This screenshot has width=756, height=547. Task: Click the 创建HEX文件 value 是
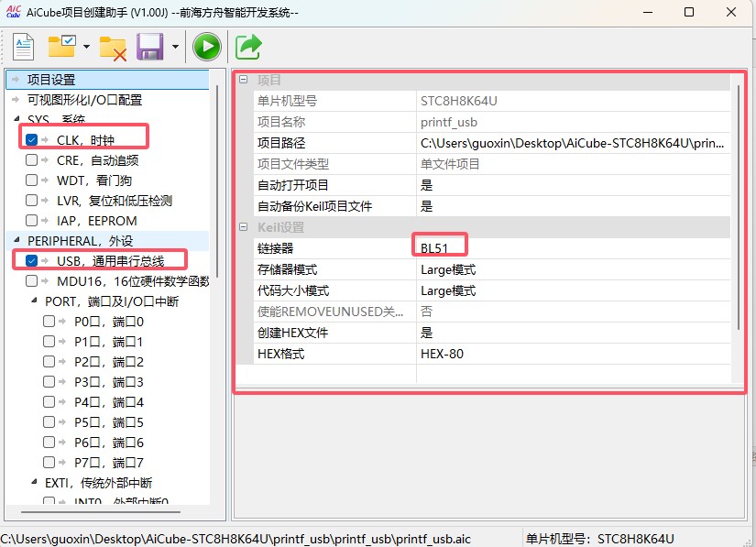coord(573,333)
